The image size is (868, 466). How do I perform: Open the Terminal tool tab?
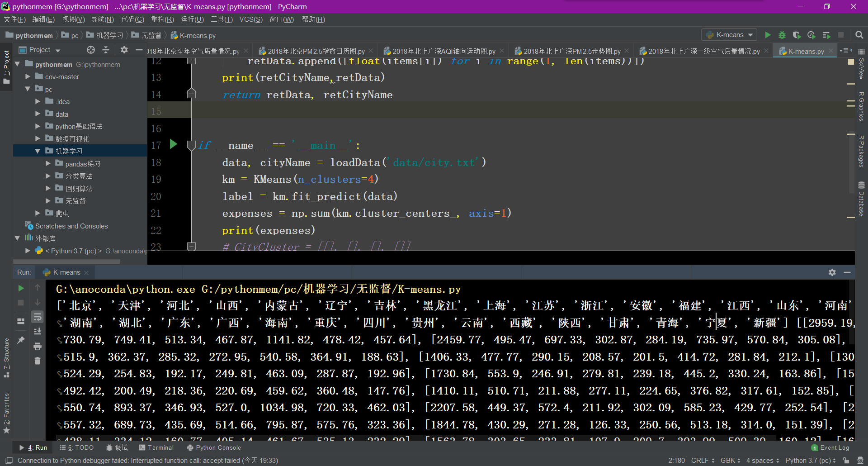tap(156, 447)
